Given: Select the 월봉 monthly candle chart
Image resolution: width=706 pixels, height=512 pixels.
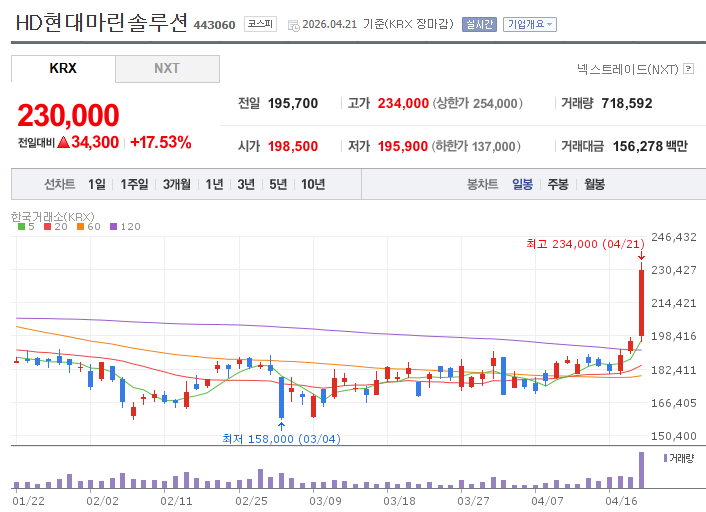Looking at the screenshot, I should tap(594, 184).
